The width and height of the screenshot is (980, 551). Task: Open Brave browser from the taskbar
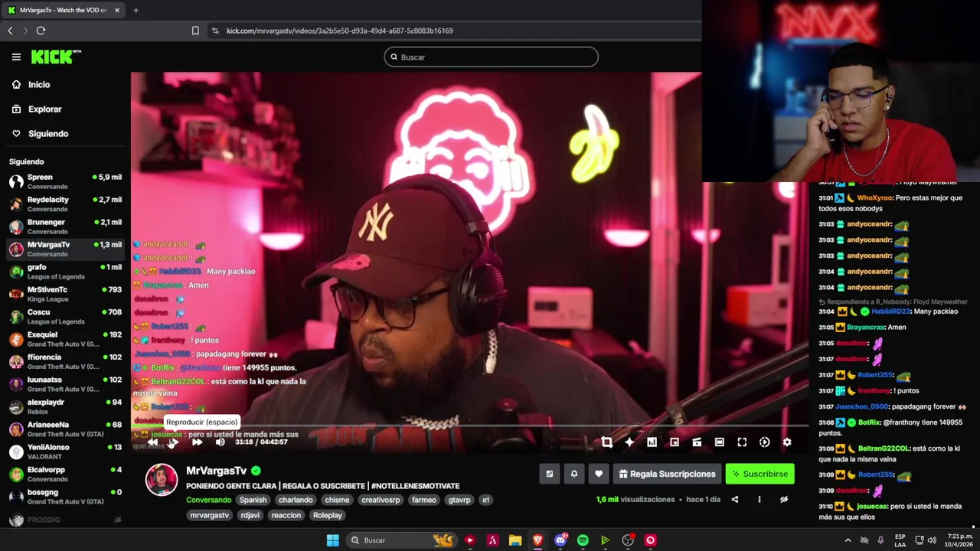tap(537, 540)
